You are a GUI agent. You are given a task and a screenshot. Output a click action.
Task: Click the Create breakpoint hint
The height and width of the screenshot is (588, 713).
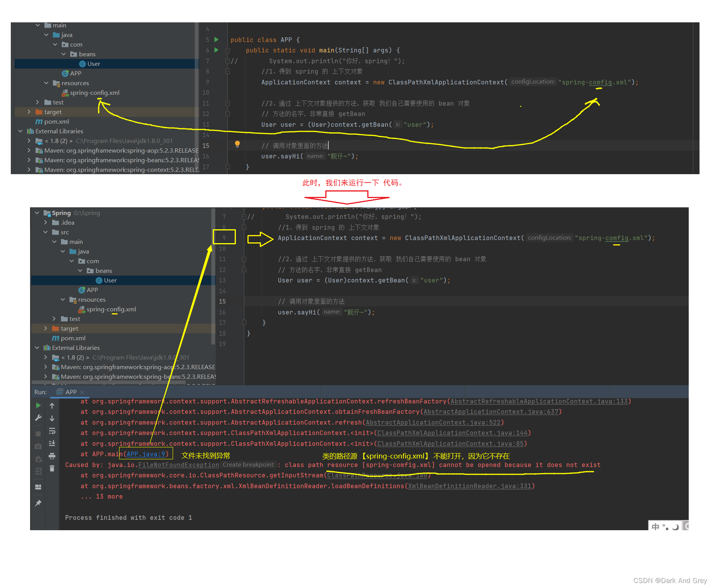248,465
